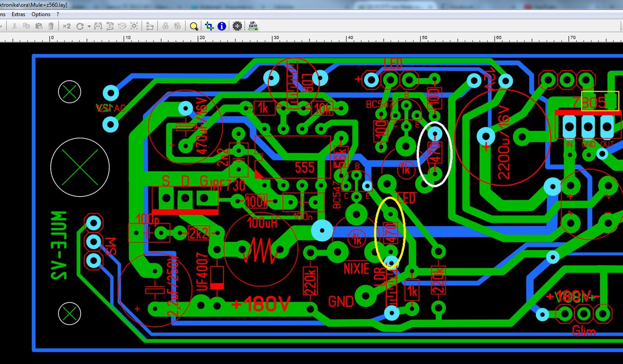Click the 12V AC input label

tap(110, 108)
